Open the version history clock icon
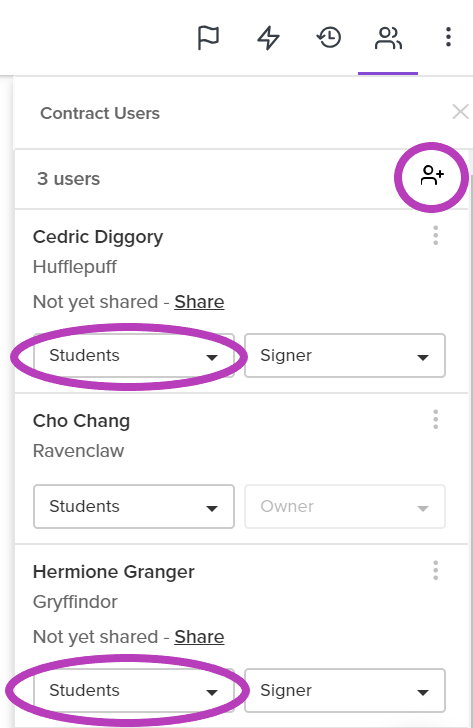The width and height of the screenshot is (473, 728). click(x=329, y=38)
